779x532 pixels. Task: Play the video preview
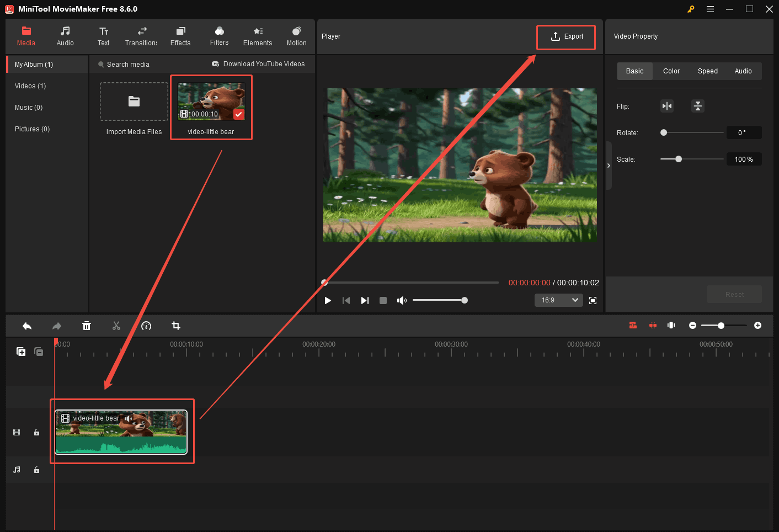point(328,300)
